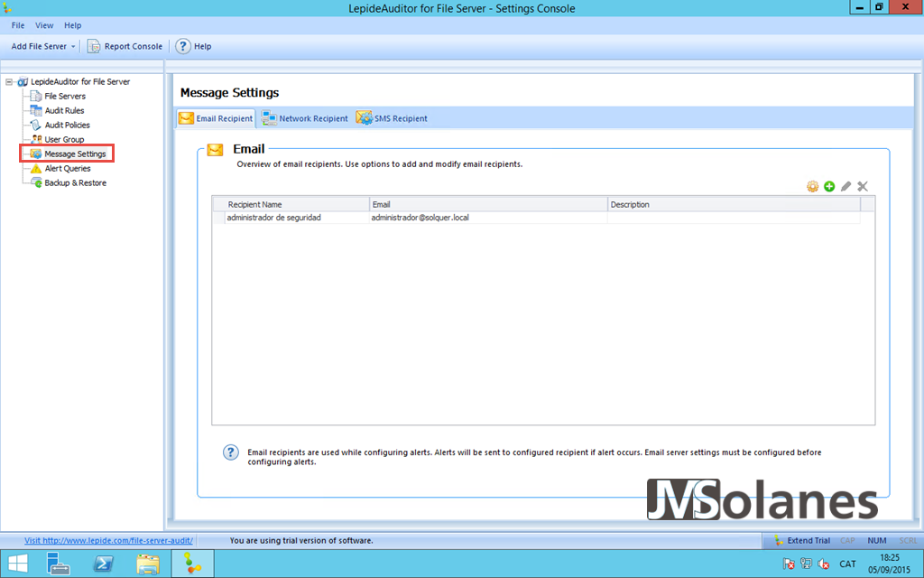Screen dimensions: 924x578
Task: Sort by Recipient Name column header
Action: (291, 204)
